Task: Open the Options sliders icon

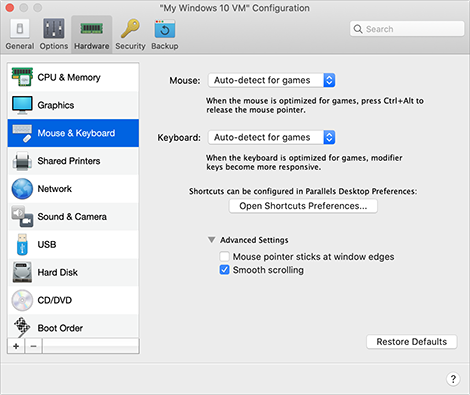Action: point(53,29)
